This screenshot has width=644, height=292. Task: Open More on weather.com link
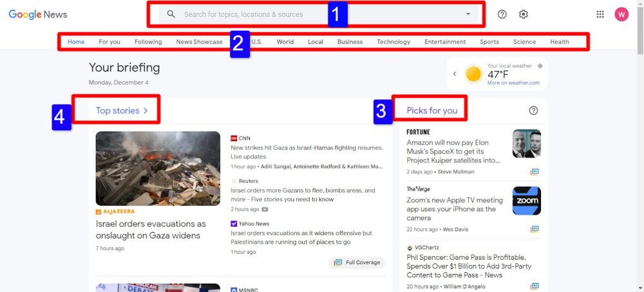click(x=513, y=83)
